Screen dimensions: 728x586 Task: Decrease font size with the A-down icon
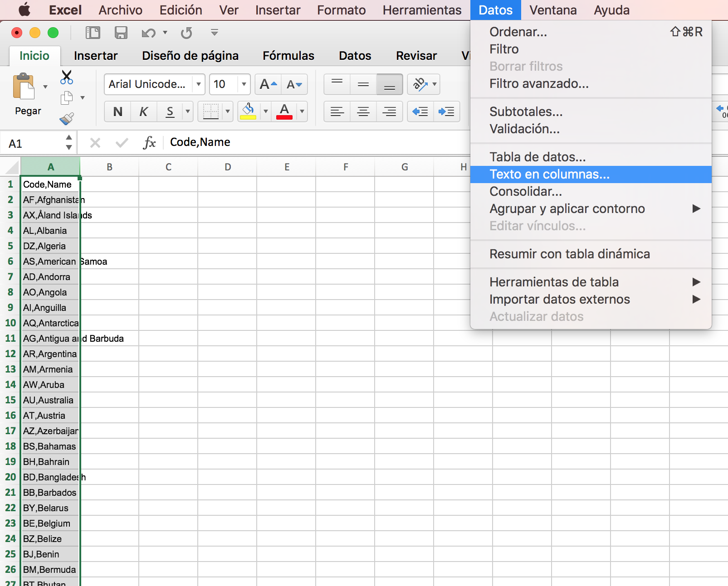tap(294, 84)
